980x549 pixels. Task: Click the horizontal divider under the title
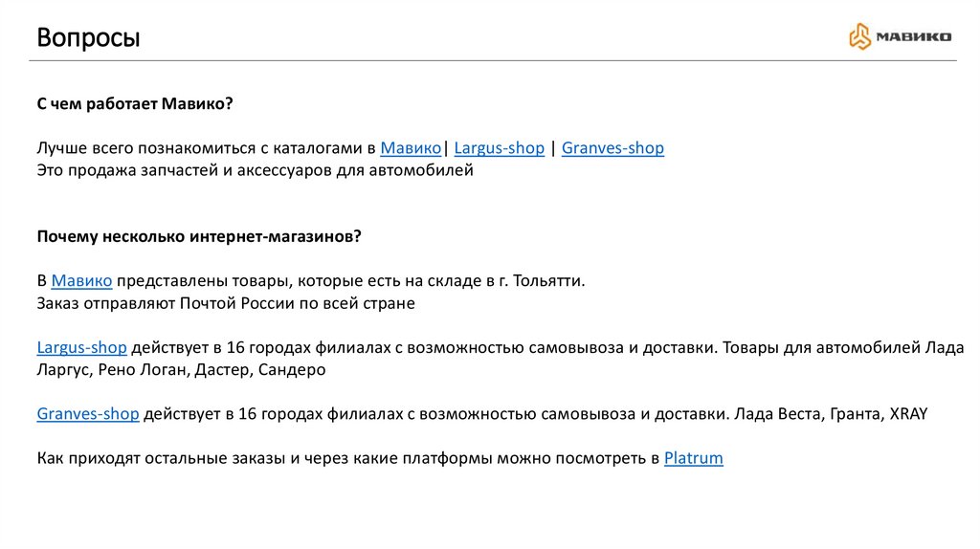click(x=490, y=60)
